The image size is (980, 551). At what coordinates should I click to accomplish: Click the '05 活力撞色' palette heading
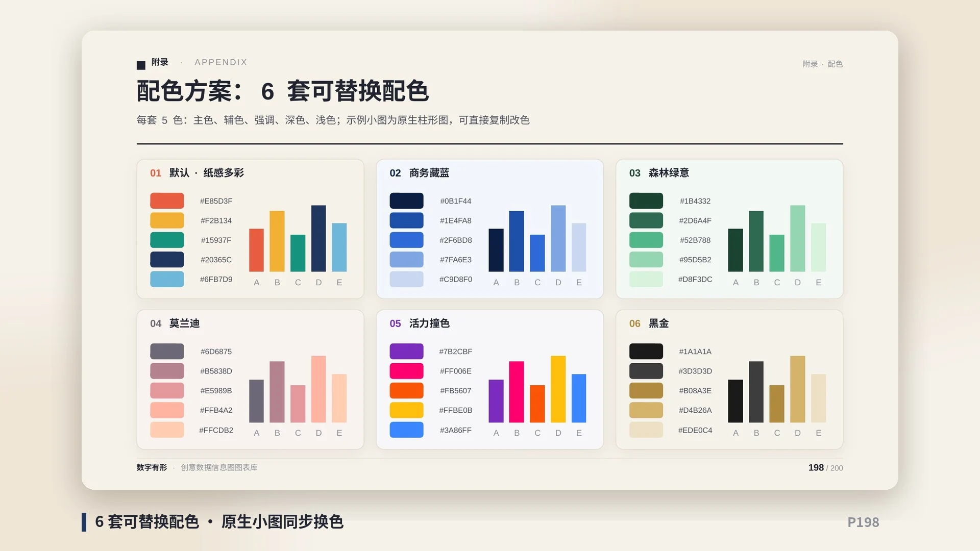(420, 323)
